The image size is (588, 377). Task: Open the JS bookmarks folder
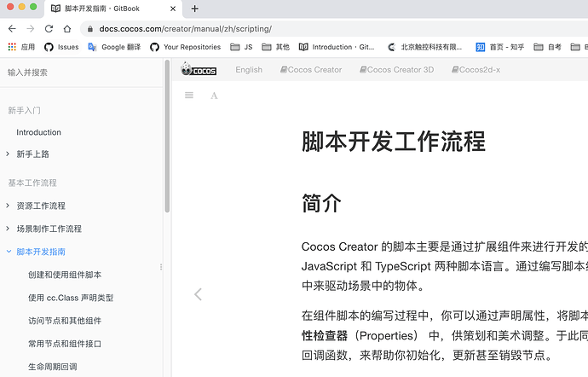click(241, 47)
